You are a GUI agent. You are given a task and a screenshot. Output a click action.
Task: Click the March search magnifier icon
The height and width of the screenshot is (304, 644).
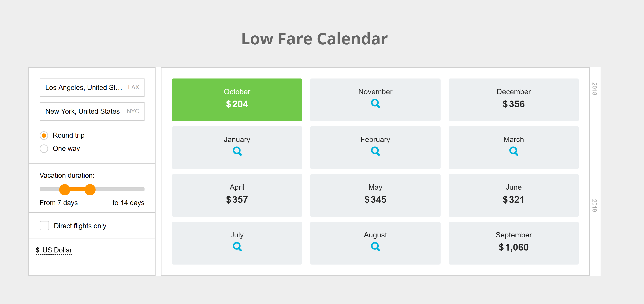click(513, 151)
